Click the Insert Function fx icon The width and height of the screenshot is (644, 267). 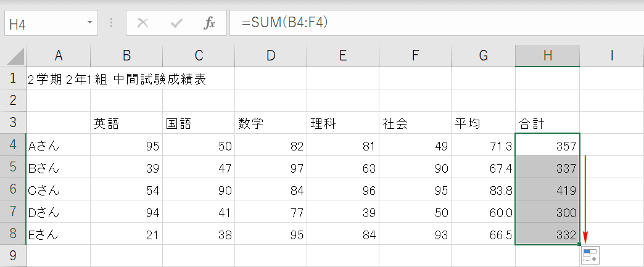point(210,23)
